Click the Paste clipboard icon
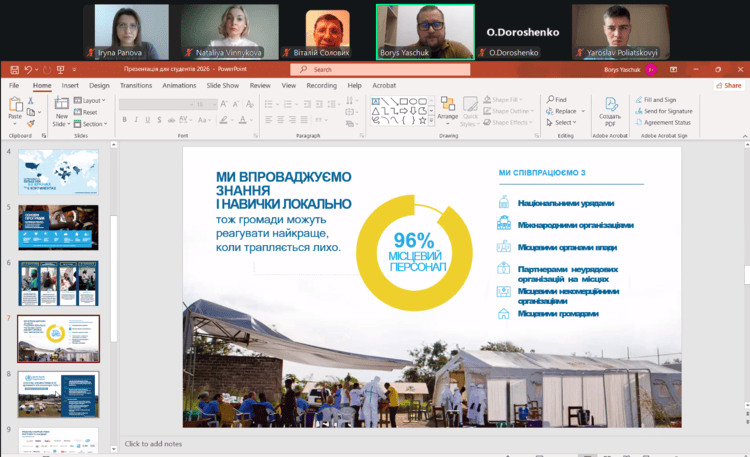The width and height of the screenshot is (750, 457). [x=15, y=106]
